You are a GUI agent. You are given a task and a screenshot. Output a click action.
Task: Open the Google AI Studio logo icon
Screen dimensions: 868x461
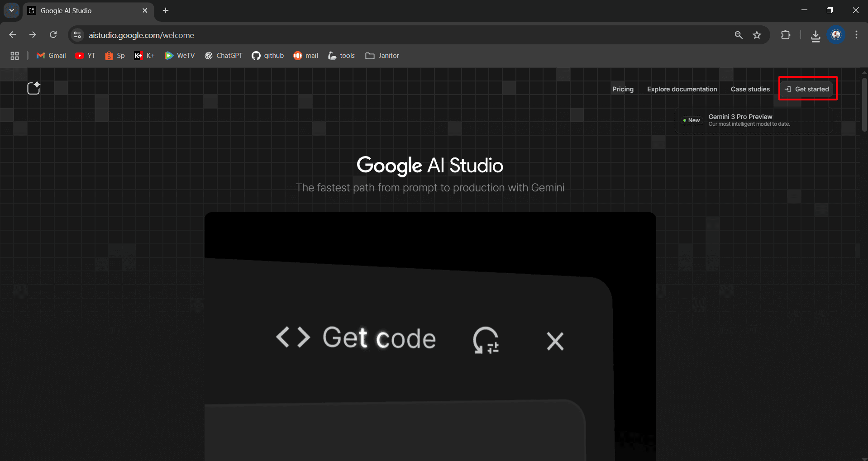(x=34, y=88)
